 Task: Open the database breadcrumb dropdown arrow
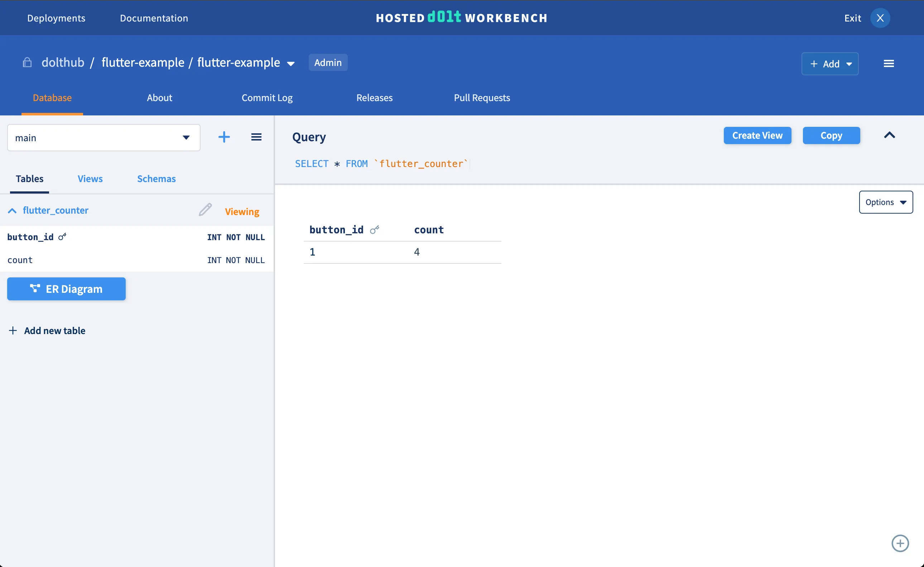[290, 63]
